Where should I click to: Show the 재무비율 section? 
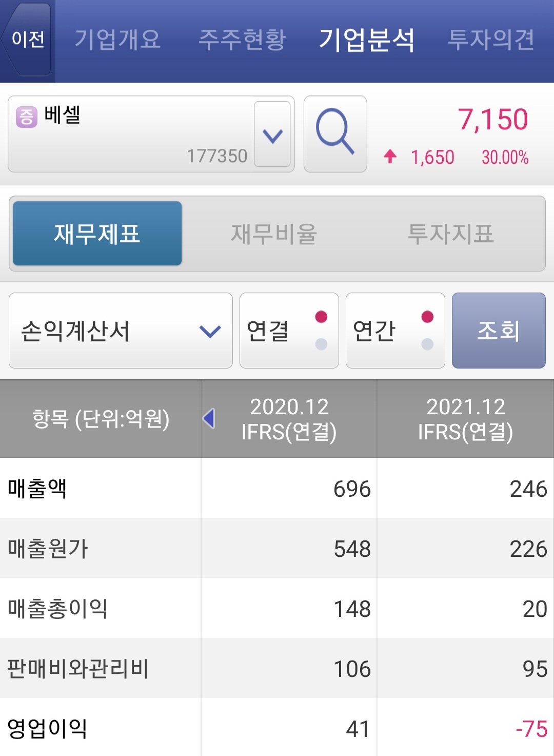click(x=274, y=234)
